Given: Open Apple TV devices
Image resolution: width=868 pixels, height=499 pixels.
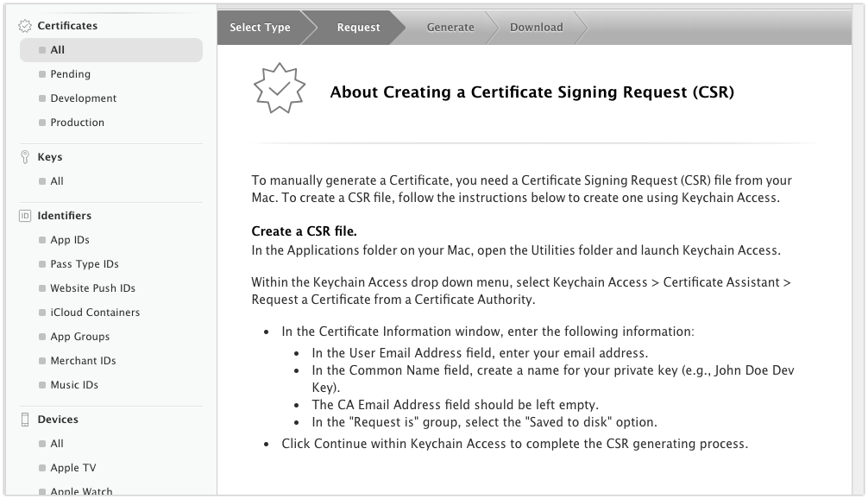Looking at the screenshot, I should tap(73, 468).
